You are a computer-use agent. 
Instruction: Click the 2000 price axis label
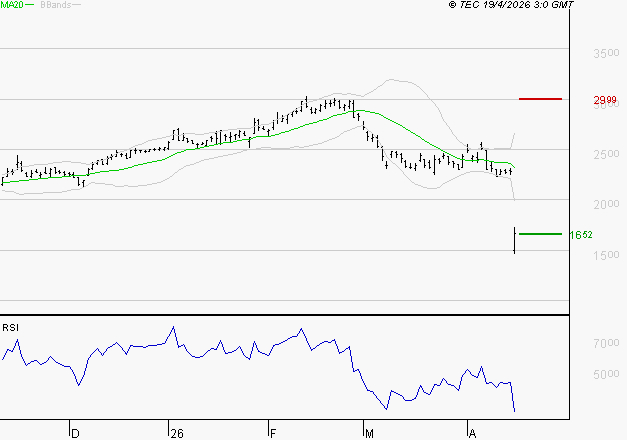[606, 205]
